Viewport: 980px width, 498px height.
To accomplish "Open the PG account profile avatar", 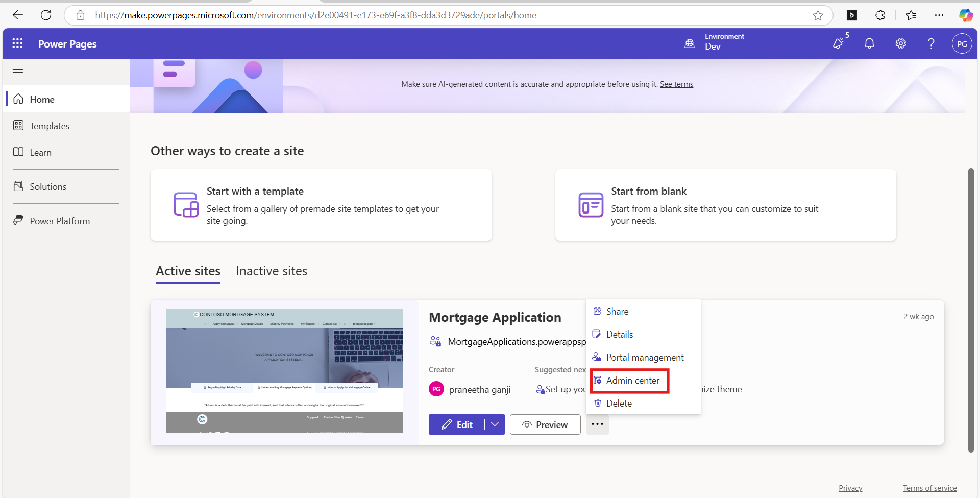I will tap(962, 44).
